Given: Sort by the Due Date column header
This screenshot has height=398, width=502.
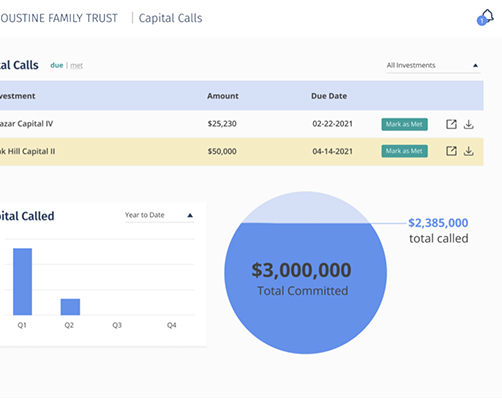Looking at the screenshot, I should click(x=329, y=96).
